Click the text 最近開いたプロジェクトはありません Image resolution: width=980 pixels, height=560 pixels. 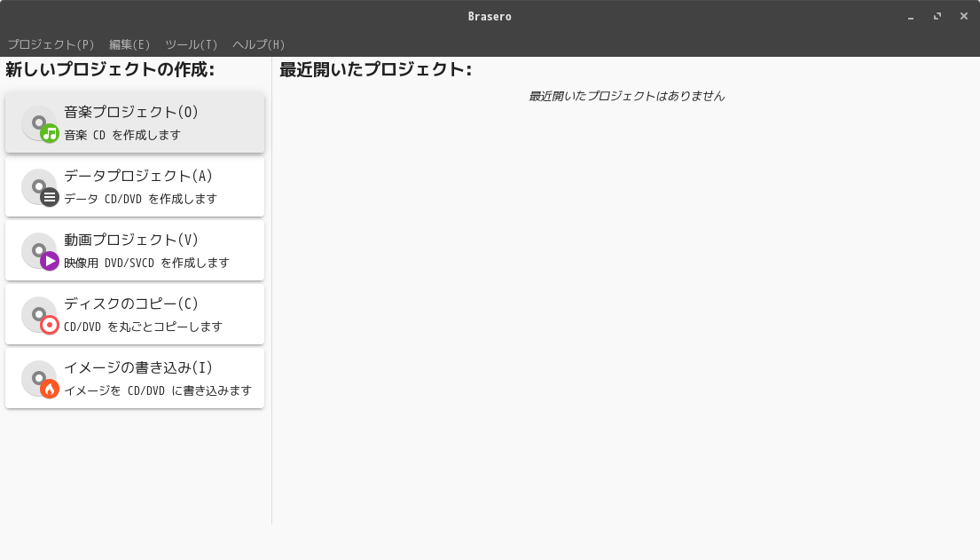pyautogui.click(x=627, y=96)
